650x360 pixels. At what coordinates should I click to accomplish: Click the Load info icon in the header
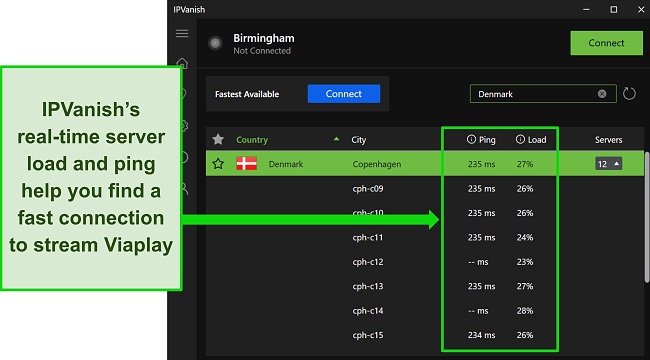(520, 139)
